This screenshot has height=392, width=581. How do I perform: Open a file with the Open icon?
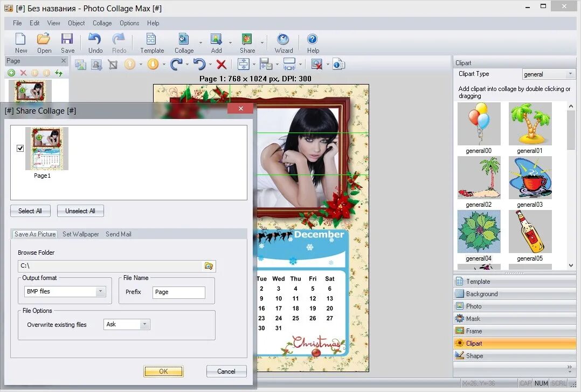point(44,43)
